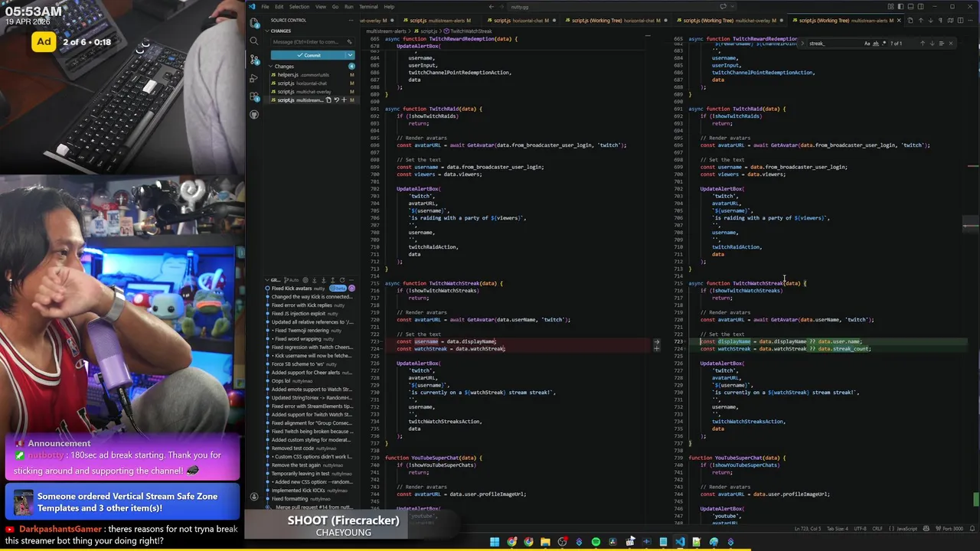Toggle Use Regular Expression in find widget
980x551 pixels.
coord(884,44)
